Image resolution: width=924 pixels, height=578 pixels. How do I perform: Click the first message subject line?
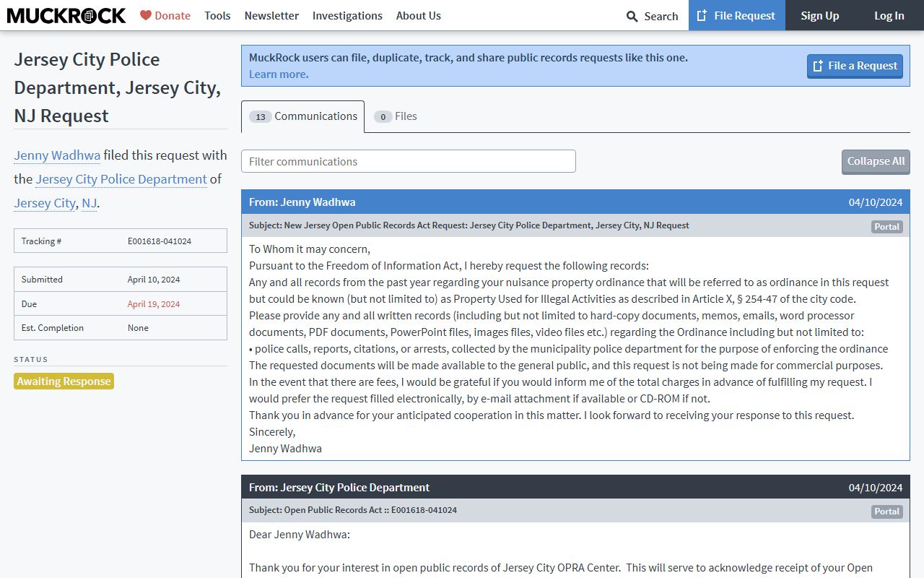(x=469, y=225)
